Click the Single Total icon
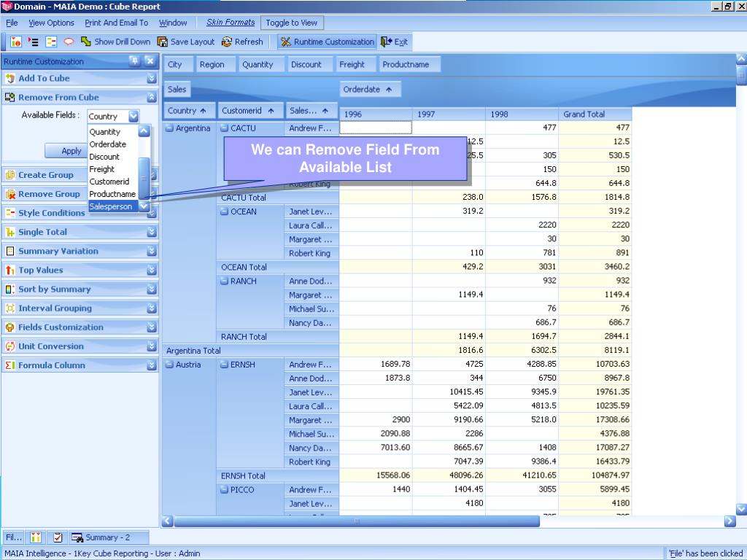 [x=10, y=233]
